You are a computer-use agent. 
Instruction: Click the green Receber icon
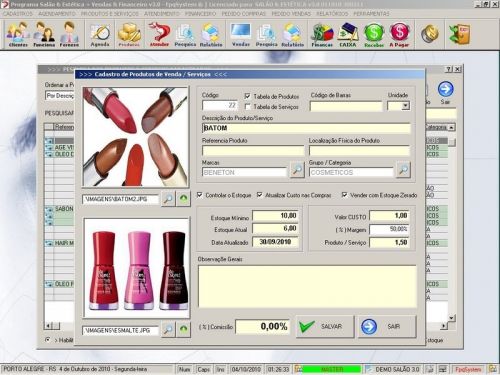point(374,34)
